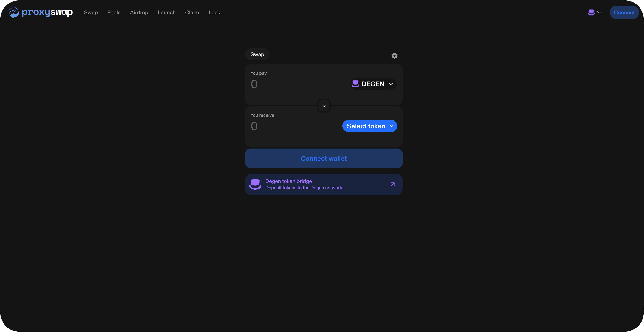Click the proxyswap logo

[40, 12]
